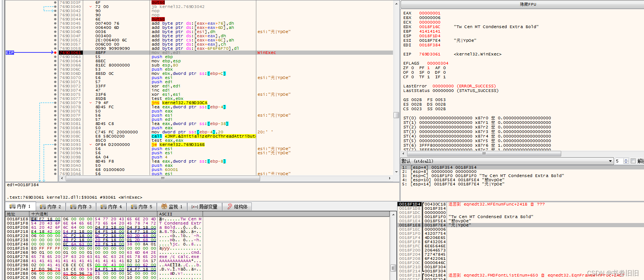Screen dimensions: 644x280
Task: Select the jns kernel32.769D30CA instruction
Action: click(x=180, y=103)
